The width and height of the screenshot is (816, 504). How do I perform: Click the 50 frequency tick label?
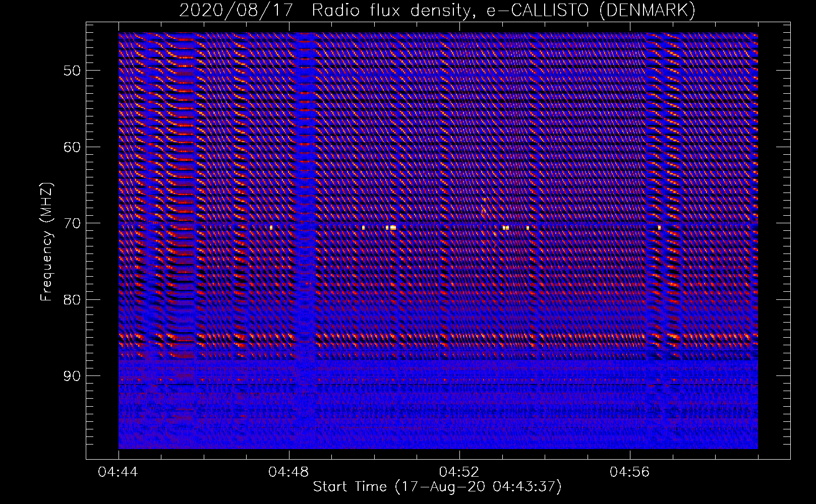coord(71,70)
